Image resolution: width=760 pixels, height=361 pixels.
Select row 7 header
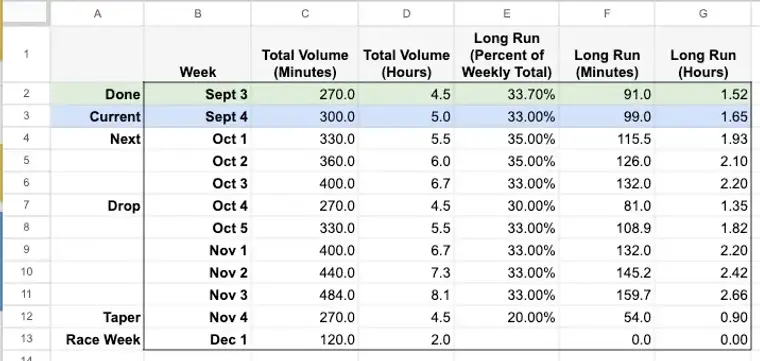point(26,205)
